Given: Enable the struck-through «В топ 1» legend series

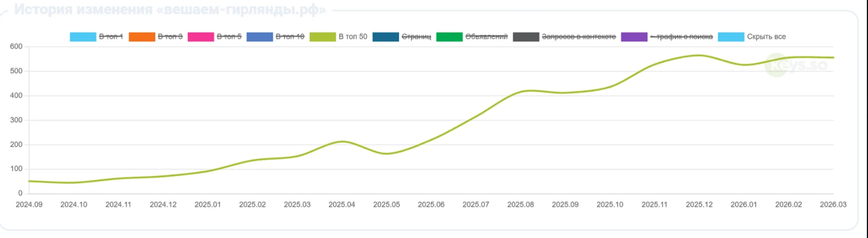Looking at the screenshot, I should [111, 37].
